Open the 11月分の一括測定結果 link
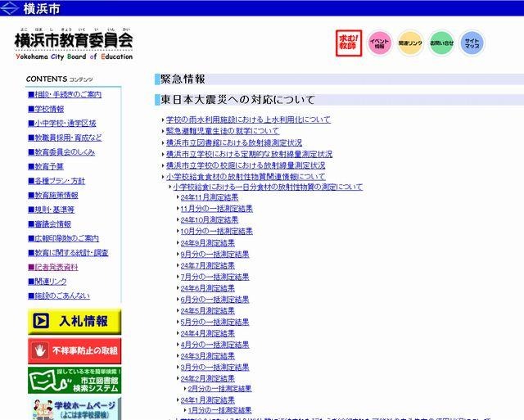The image size is (524, 420). coord(216,209)
